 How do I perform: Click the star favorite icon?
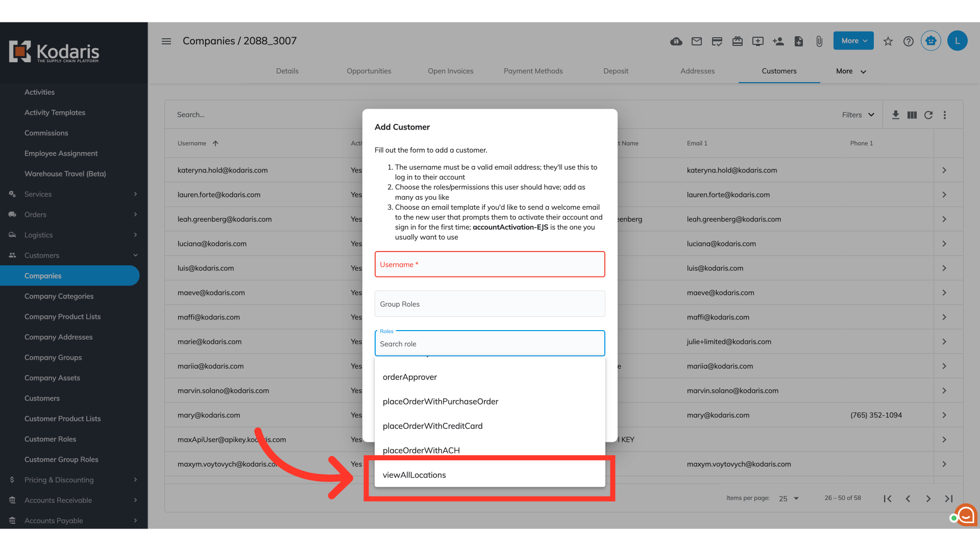(x=888, y=41)
